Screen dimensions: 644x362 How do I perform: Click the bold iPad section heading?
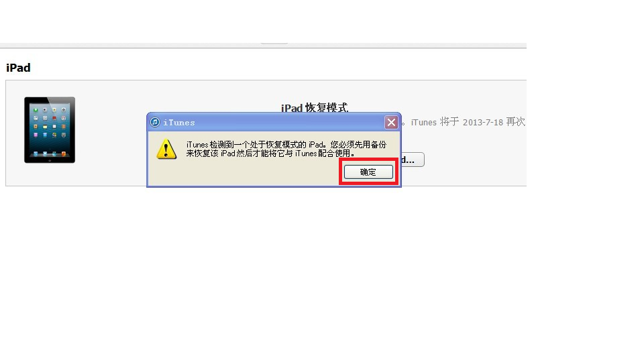click(18, 68)
